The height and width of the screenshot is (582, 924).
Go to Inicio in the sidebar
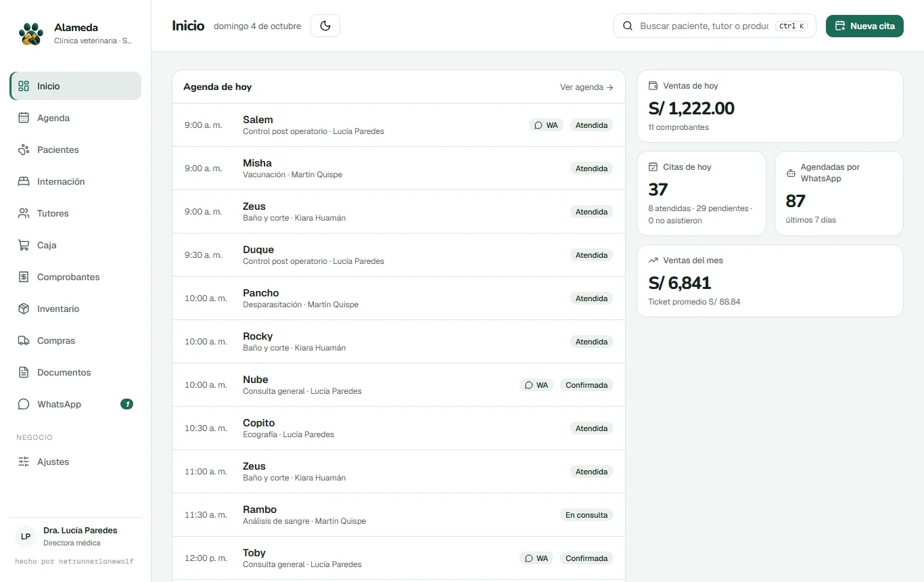pos(76,86)
